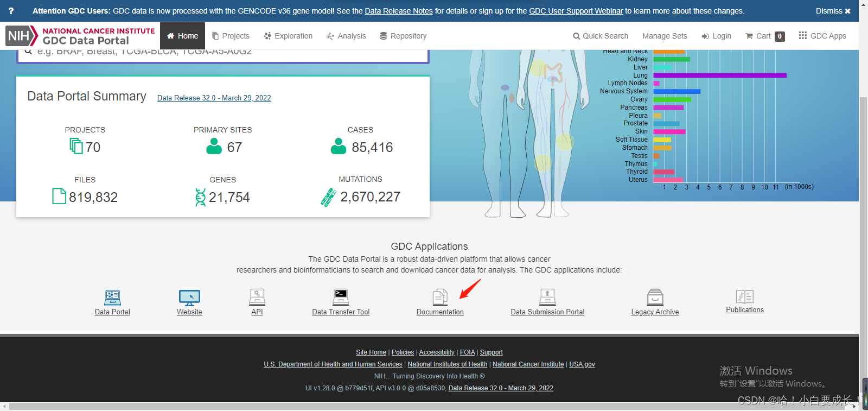
Task: Open Data Release 32.0 link beside summary title
Action: coord(214,98)
